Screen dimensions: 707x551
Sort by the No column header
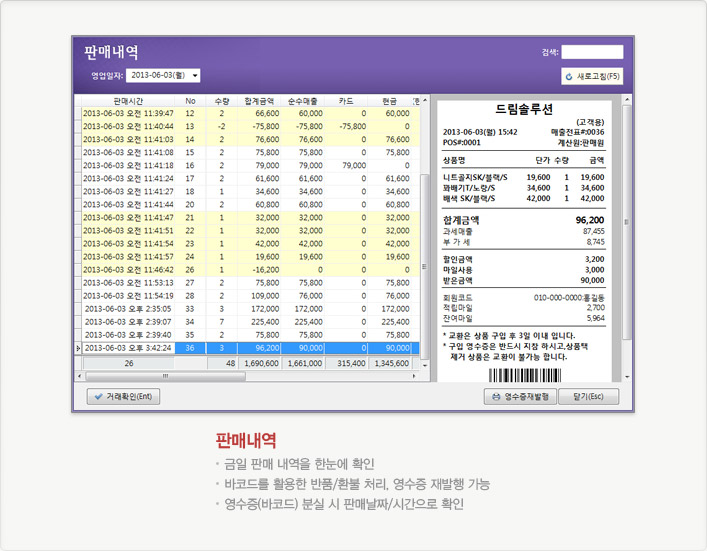point(190,101)
